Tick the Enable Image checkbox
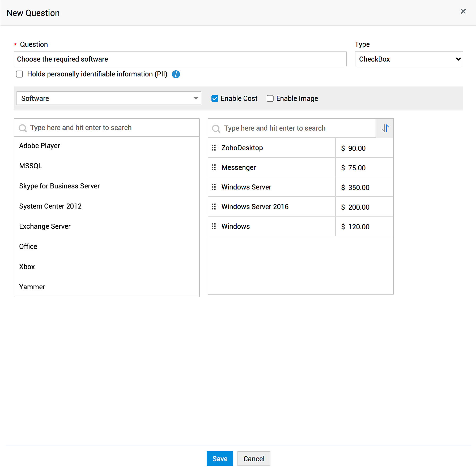Image resolution: width=476 pixels, height=475 pixels. tap(270, 98)
